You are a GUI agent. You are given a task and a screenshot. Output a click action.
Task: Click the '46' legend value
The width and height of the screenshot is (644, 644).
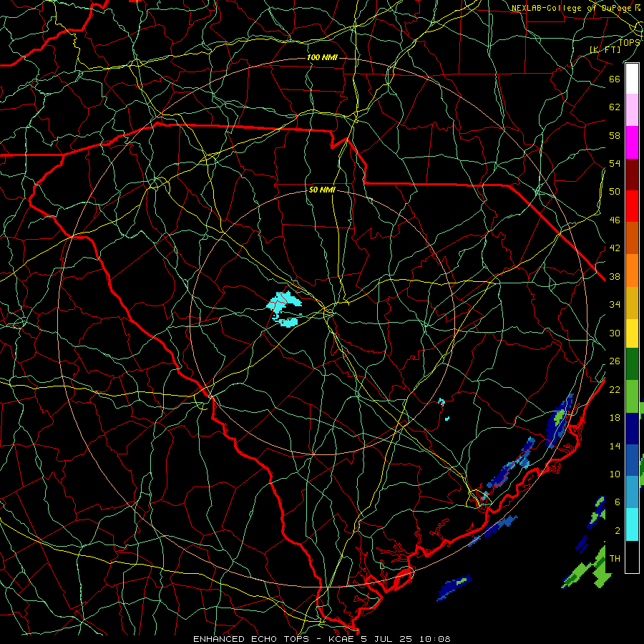point(615,220)
